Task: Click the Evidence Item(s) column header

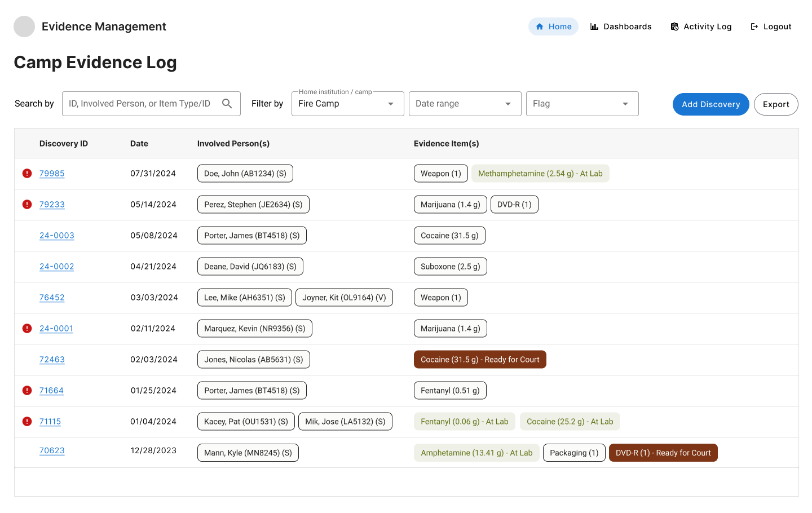Action: pyautogui.click(x=447, y=144)
